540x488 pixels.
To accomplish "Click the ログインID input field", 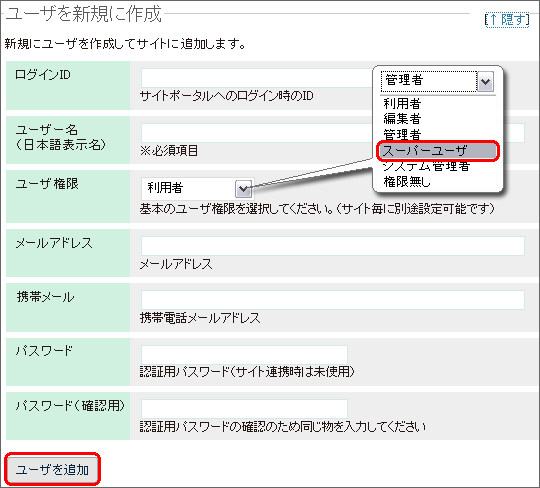I will (x=257, y=78).
